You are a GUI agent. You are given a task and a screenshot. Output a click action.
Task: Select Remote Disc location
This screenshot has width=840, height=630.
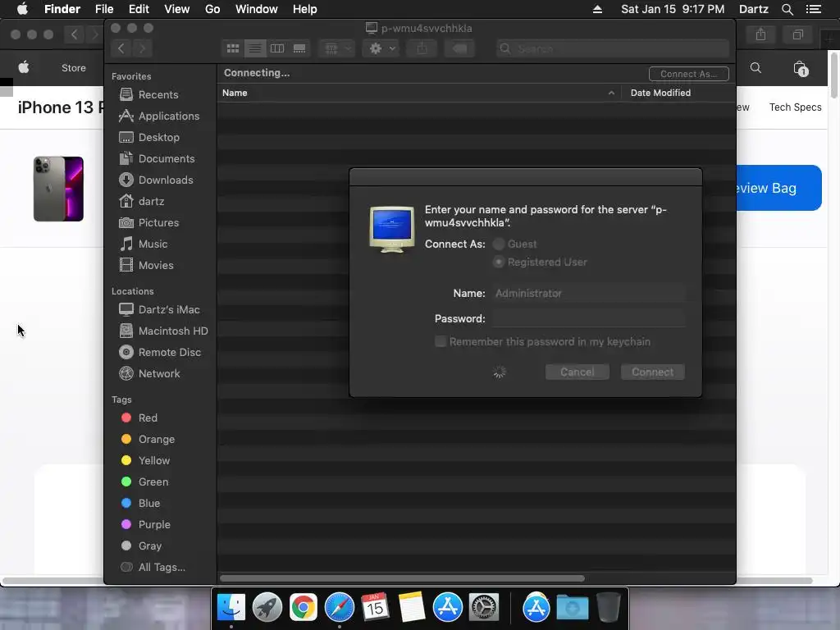click(159, 353)
